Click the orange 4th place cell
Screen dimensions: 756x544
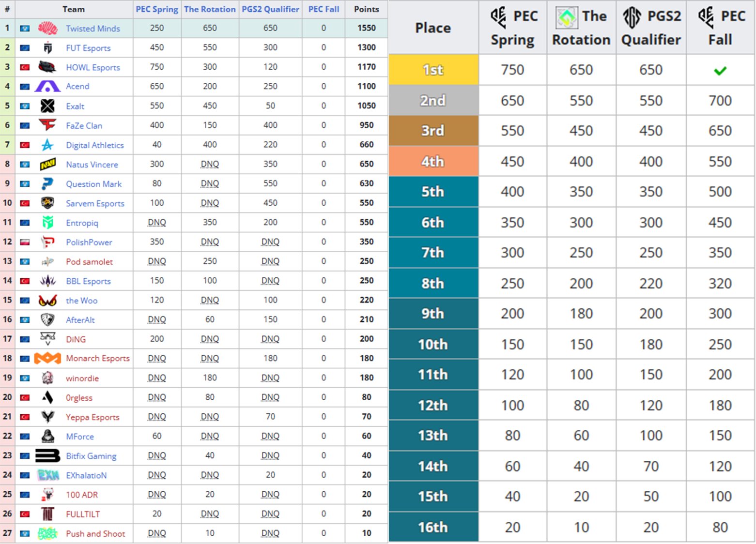[433, 161]
